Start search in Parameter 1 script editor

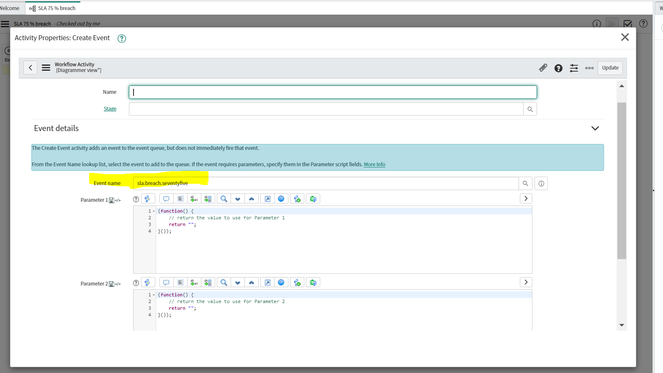coord(224,199)
